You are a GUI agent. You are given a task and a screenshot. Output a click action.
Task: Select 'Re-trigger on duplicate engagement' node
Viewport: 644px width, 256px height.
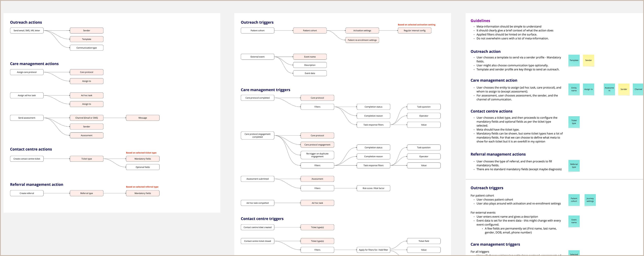317,155
